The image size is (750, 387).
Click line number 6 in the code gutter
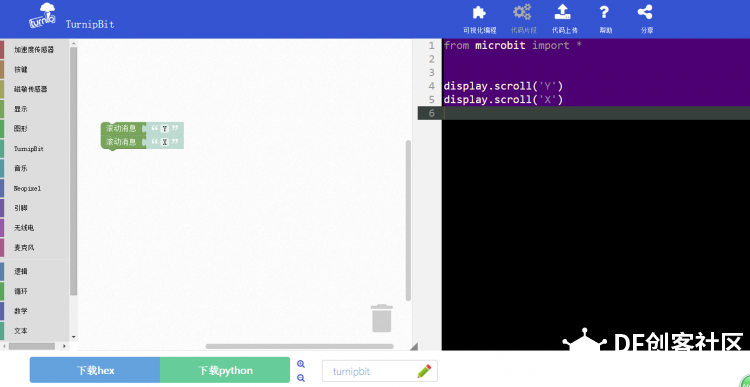coord(431,113)
